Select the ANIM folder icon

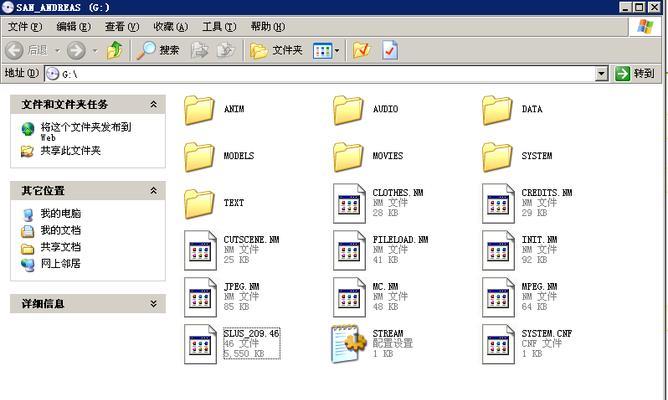pyautogui.click(x=199, y=110)
